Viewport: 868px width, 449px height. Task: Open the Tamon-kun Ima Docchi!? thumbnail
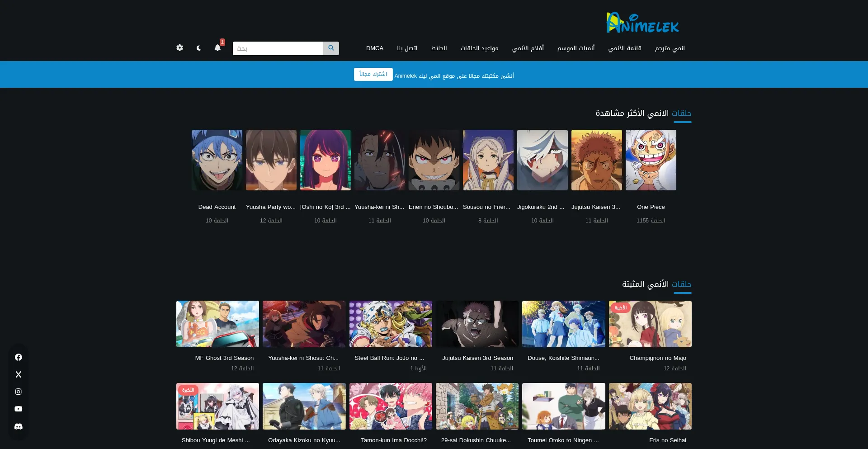391,406
